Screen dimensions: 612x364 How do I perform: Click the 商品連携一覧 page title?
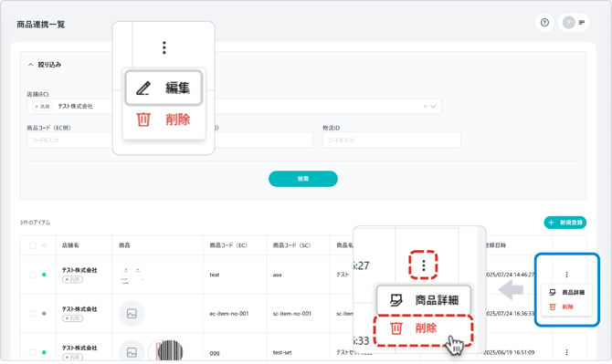(40, 24)
